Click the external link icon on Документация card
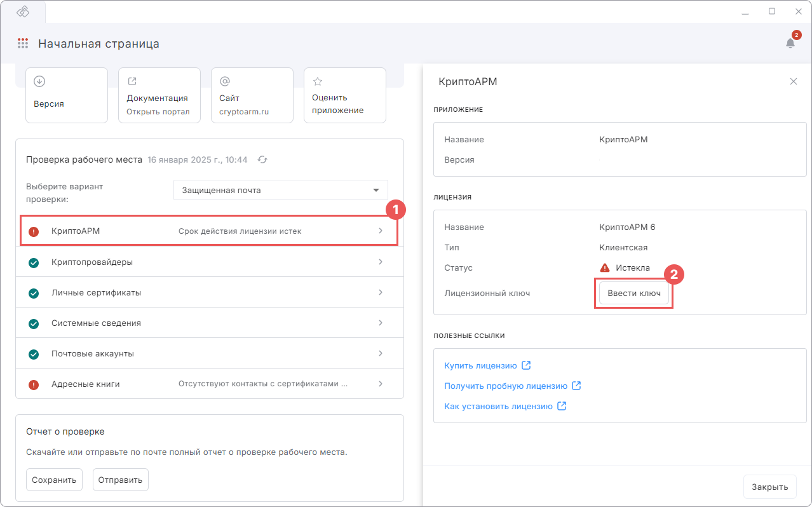 pyautogui.click(x=132, y=81)
